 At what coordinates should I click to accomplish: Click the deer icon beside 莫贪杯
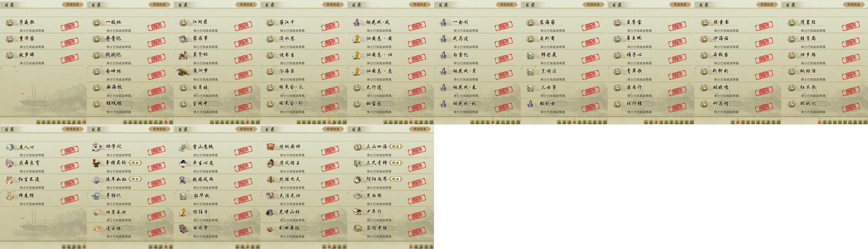click(x=184, y=55)
